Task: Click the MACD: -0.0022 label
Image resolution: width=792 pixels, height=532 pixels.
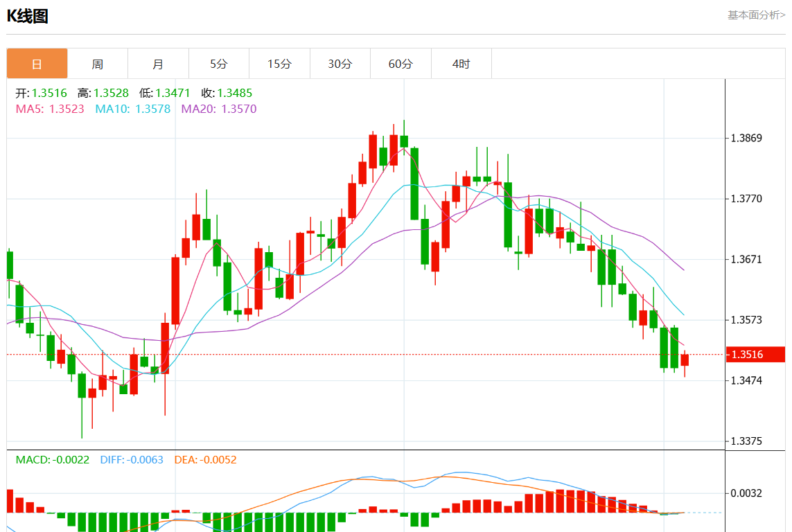Action: click(53, 460)
